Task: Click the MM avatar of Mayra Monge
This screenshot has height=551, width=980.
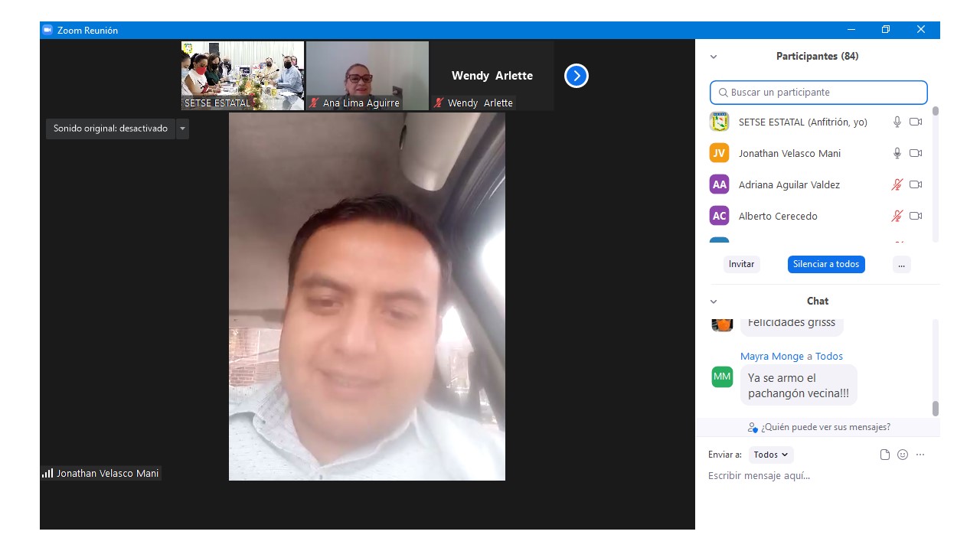Action: [722, 377]
